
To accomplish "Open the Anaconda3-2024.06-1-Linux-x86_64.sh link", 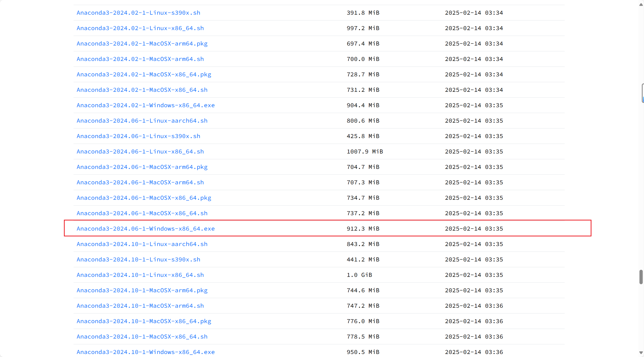I will (140, 151).
